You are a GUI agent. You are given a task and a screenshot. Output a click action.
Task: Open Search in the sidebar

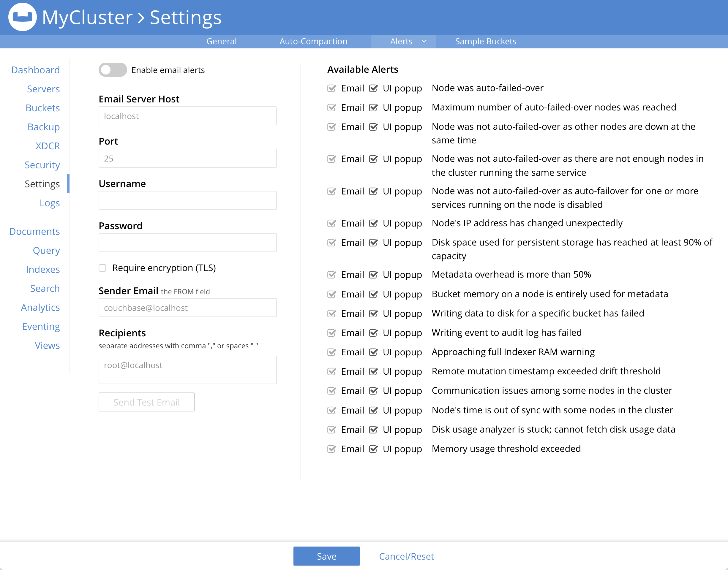(45, 289)
